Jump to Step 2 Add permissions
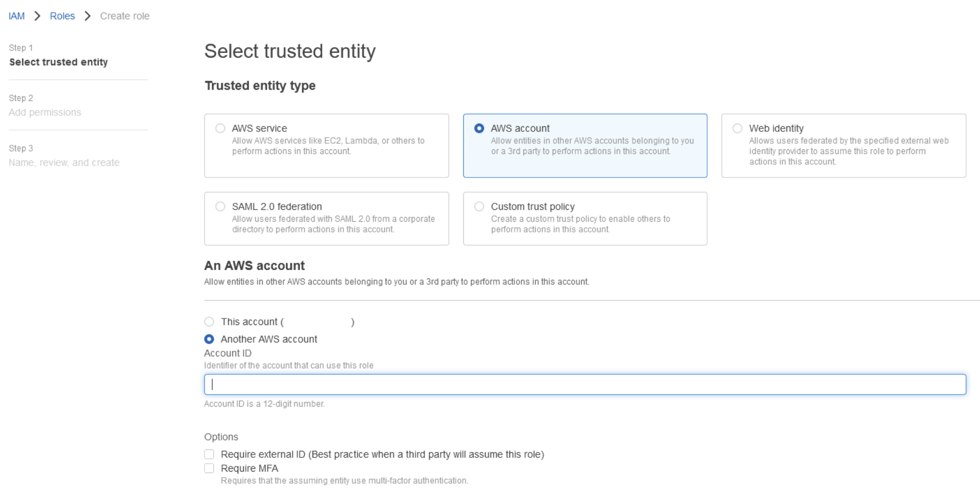The image size is (980, 496). click(x=45, y=112)
